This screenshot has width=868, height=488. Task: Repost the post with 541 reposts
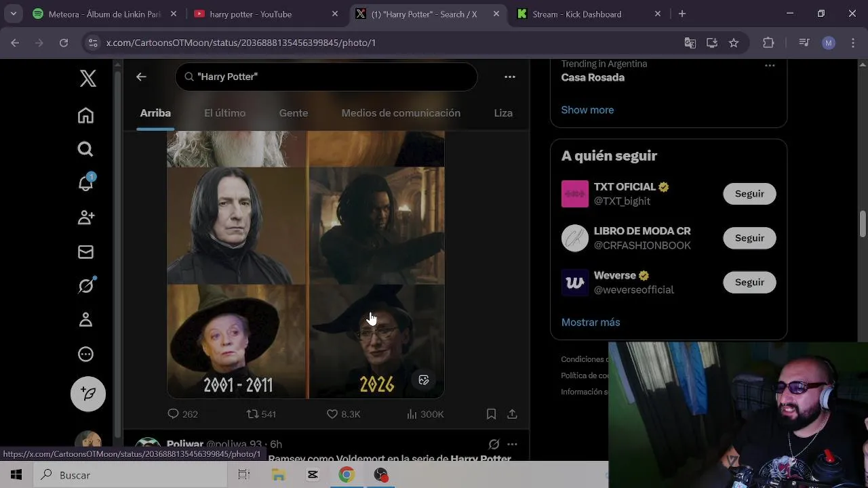tap(261, 414)
